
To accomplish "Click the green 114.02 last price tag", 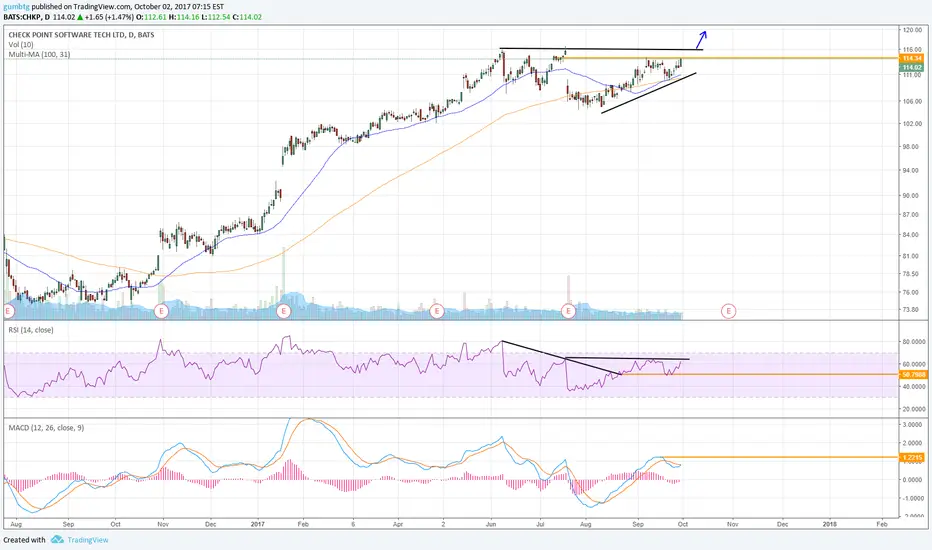I will point(912,68).
